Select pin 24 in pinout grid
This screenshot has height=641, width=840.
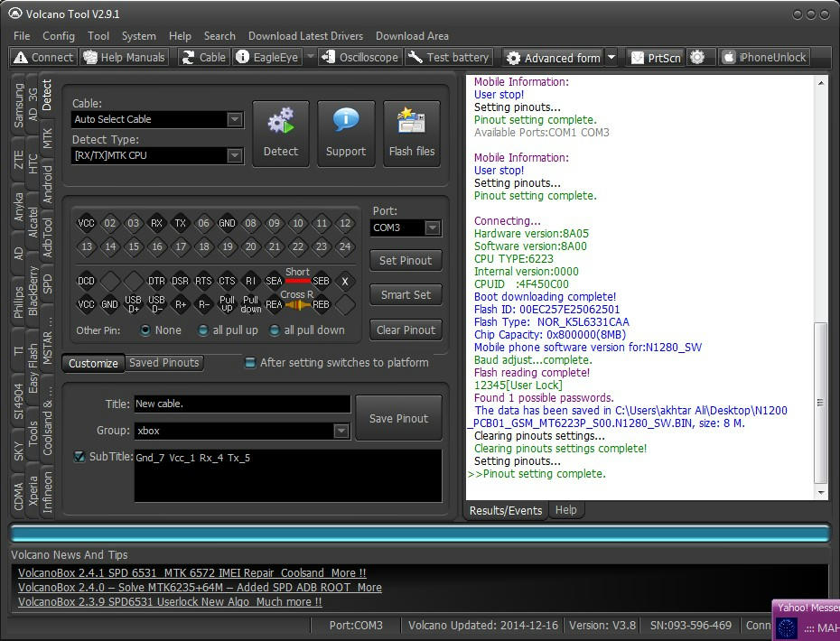[x=345, y=246]
